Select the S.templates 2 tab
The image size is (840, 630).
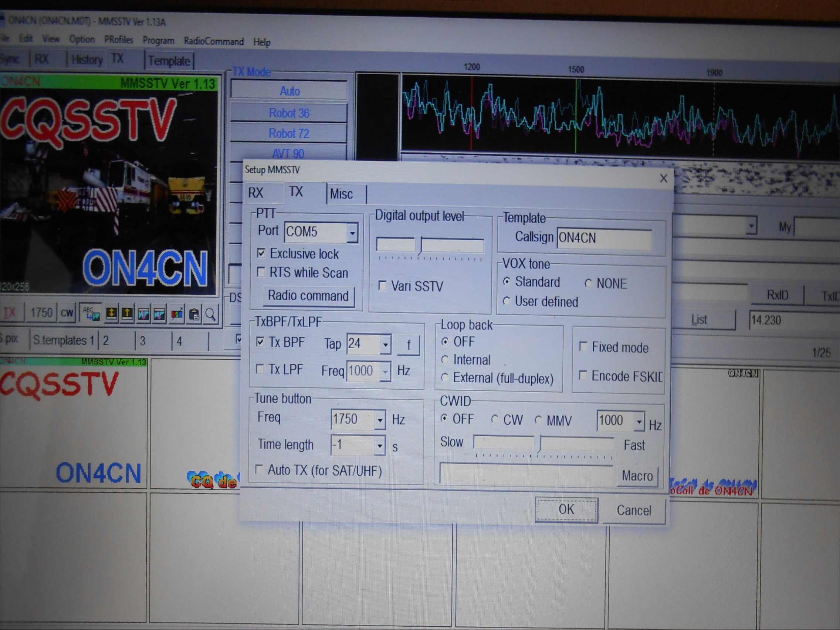click(116, 340)
